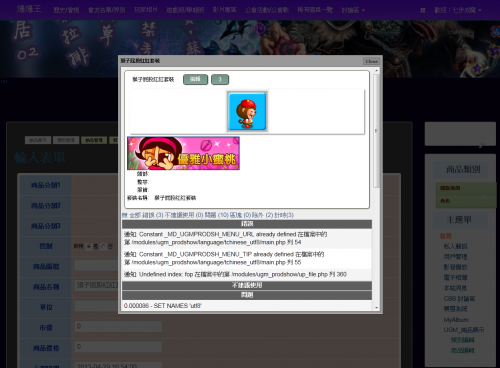Viewport: 500px width, 368px height.
Task: Select the 是 radio button in the form
Action: [89, 246]
